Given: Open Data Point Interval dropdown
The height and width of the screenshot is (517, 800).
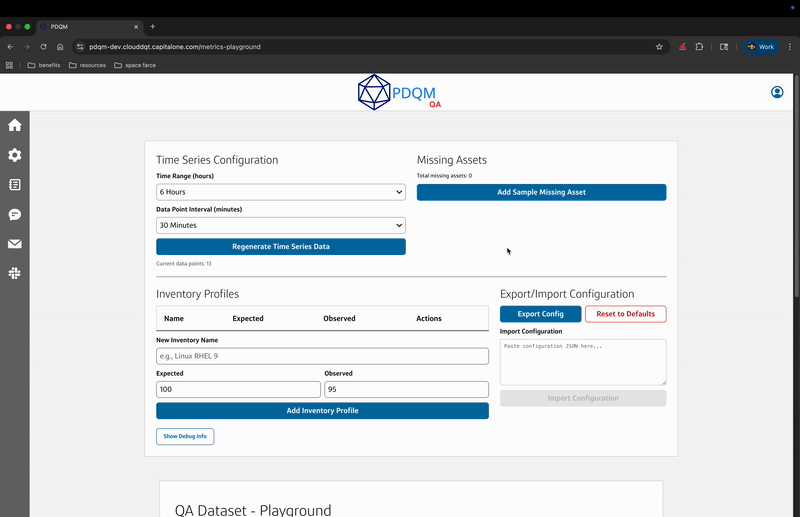Looking at the screenshot, I should (281, 225).
